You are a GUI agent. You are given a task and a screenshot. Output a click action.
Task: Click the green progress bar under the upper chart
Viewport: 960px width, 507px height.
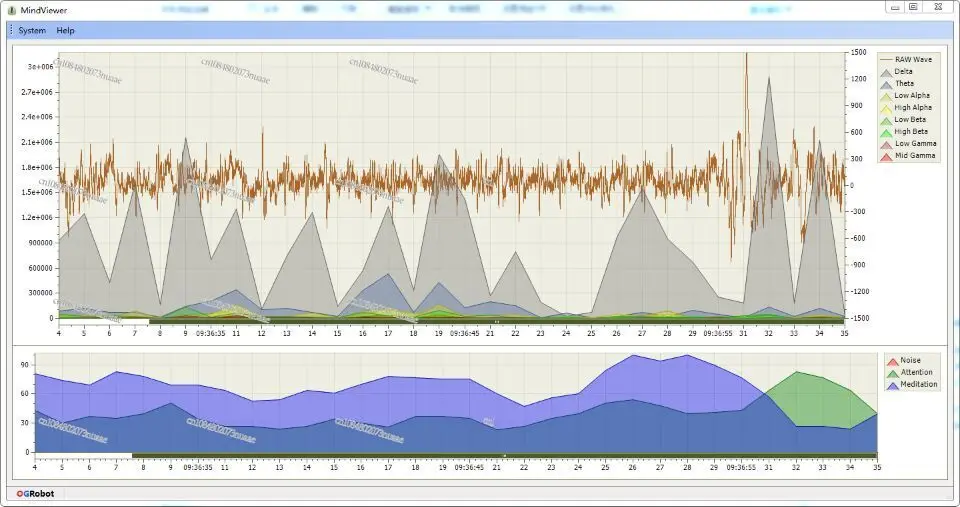[x=497, y=321]
